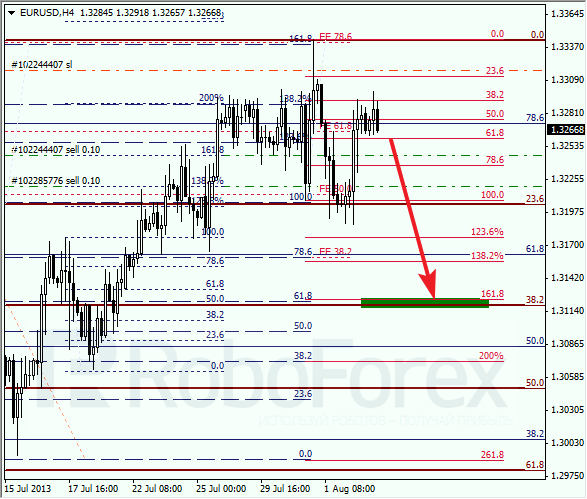587x499 pixels.
Task: Select the orange dash-dot stop loss line
Action: [274, 70]
